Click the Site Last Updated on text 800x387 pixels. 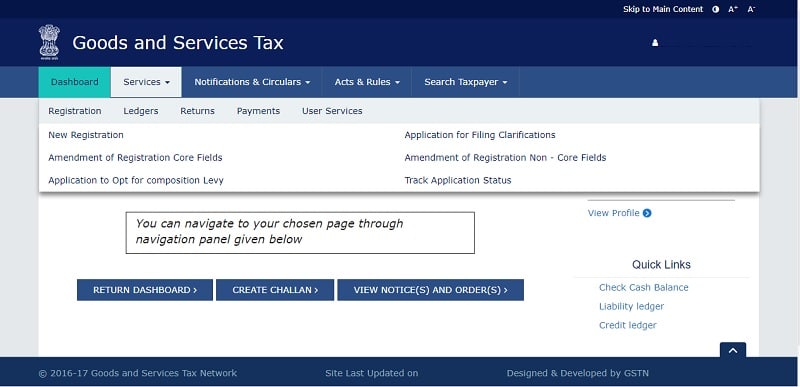tap(371, 373)
